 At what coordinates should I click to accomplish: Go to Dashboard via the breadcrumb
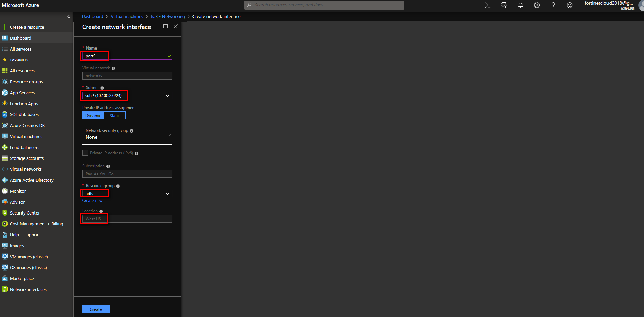click(x=92, y=16)
